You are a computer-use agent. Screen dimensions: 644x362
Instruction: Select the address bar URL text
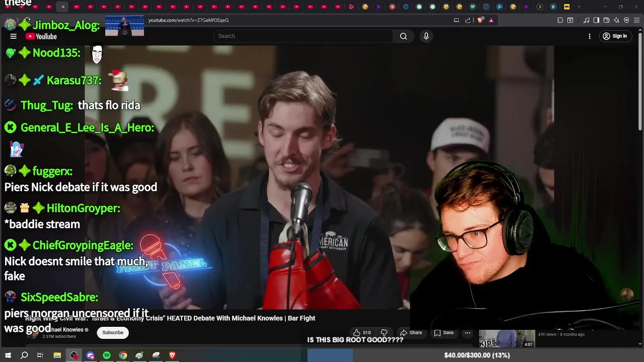189,20
